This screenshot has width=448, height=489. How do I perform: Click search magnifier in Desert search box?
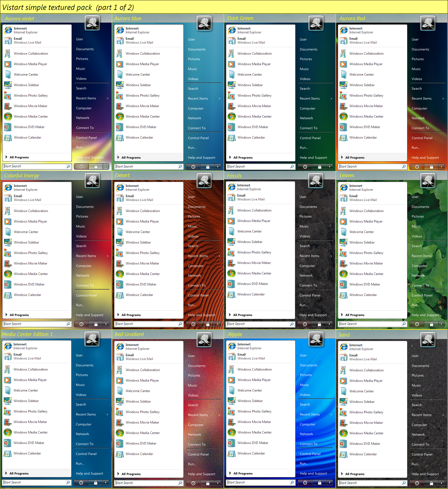coord(180,324)
